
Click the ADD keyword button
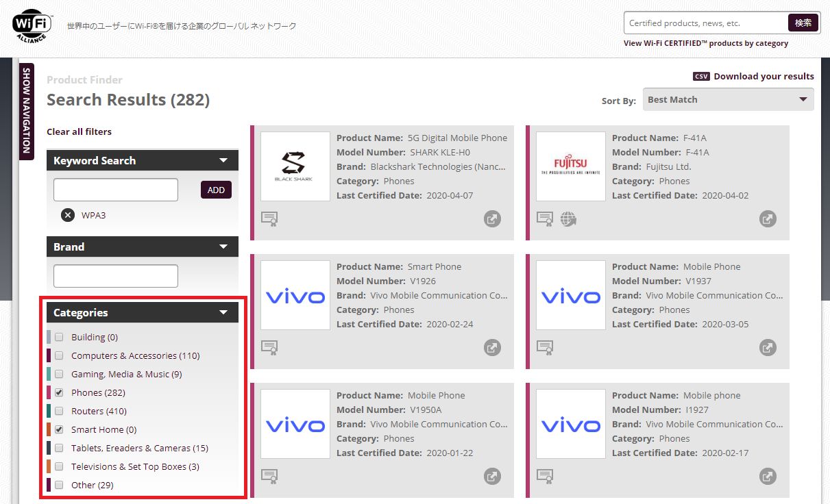pyautogui.click(x=216, y=190)
